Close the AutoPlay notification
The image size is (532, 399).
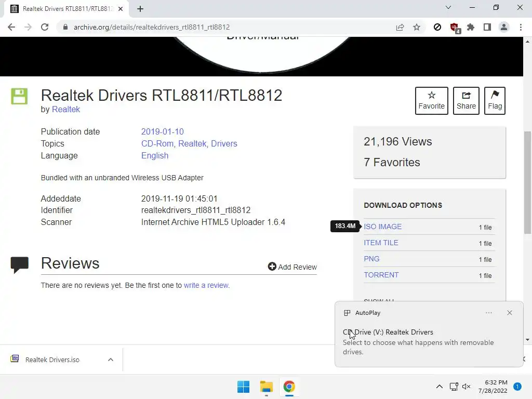point(510,313)
